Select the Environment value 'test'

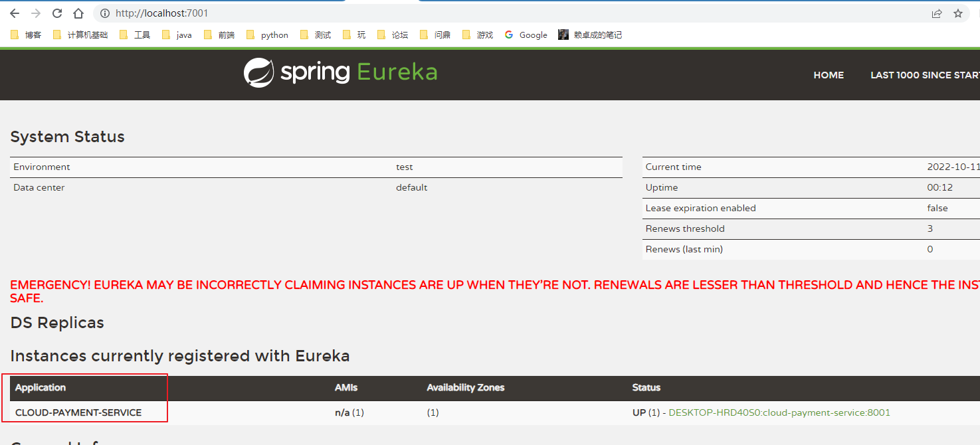click(405, 167)
